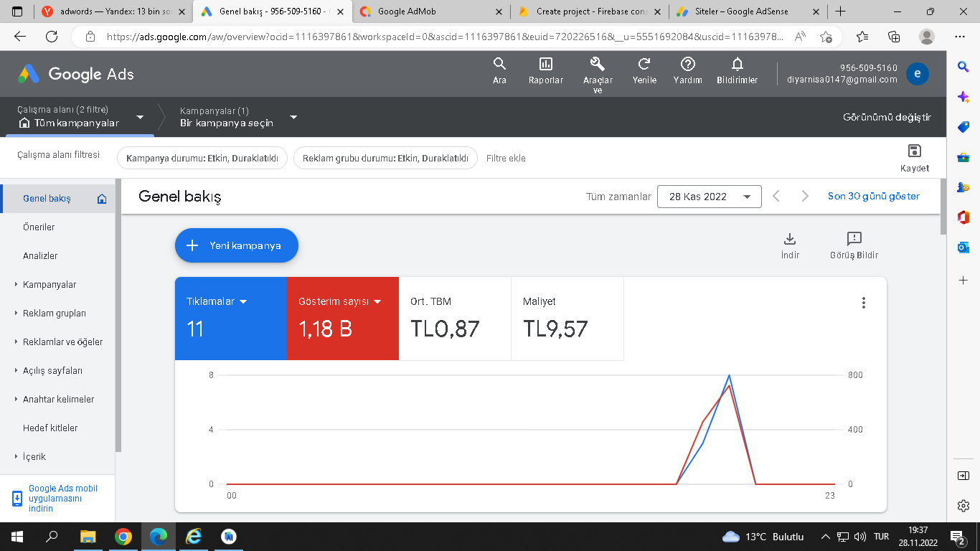980x551 pixels.
Task: Click the Yeni kampanya button
Action: pos(237,245)
